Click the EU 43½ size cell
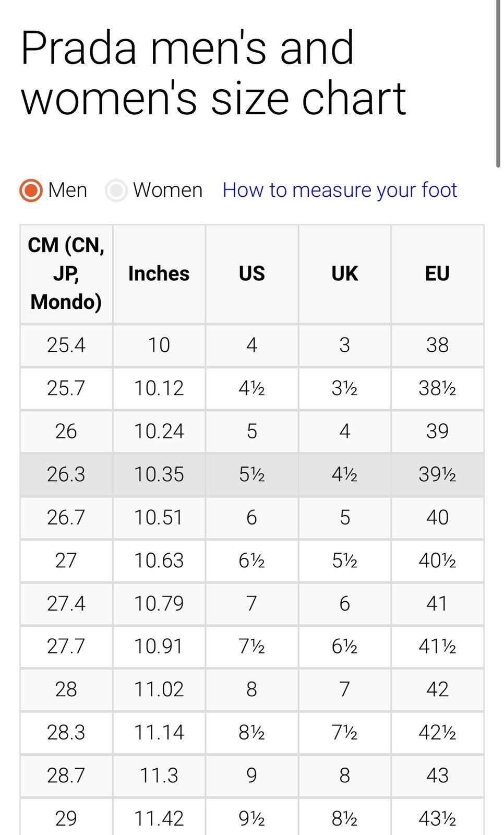The height and width of the screenshot is (835, 504). point(437,818)
